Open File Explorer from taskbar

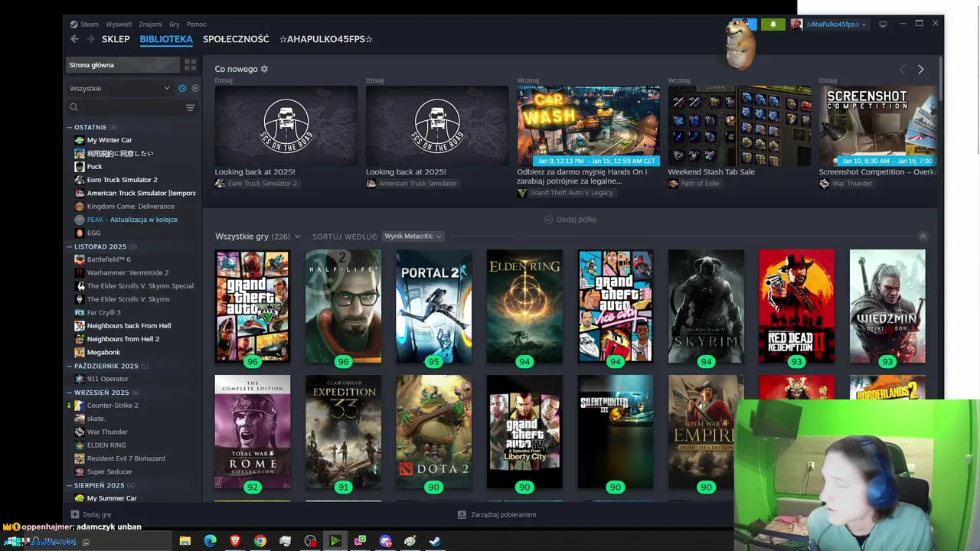(x=185, y=541)
